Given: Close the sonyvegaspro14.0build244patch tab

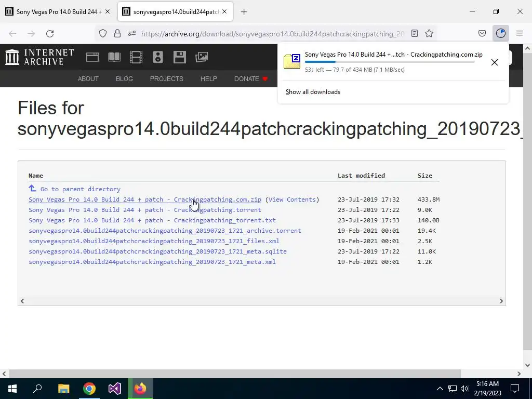Looking at the screenshot, I should point(224,11).
